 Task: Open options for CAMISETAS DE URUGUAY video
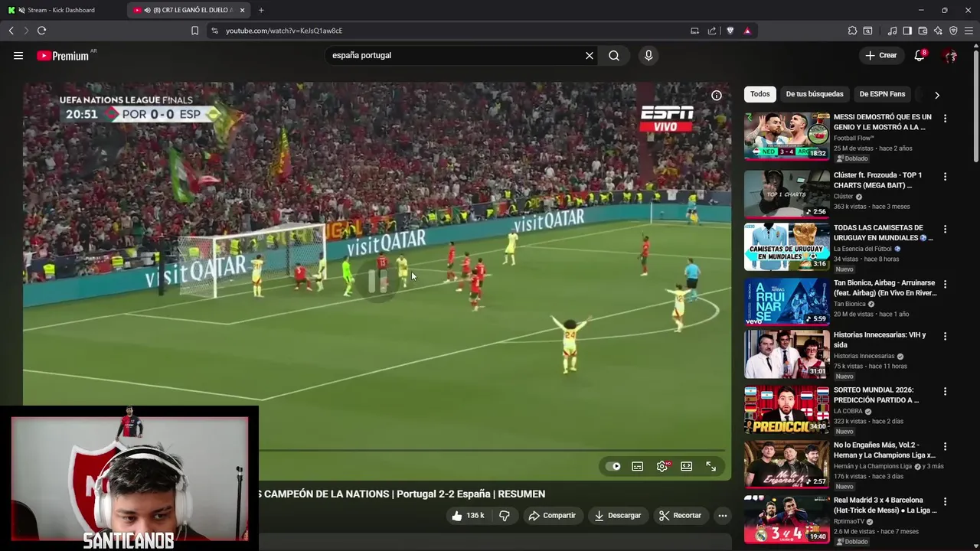click(x=945, y=229)
